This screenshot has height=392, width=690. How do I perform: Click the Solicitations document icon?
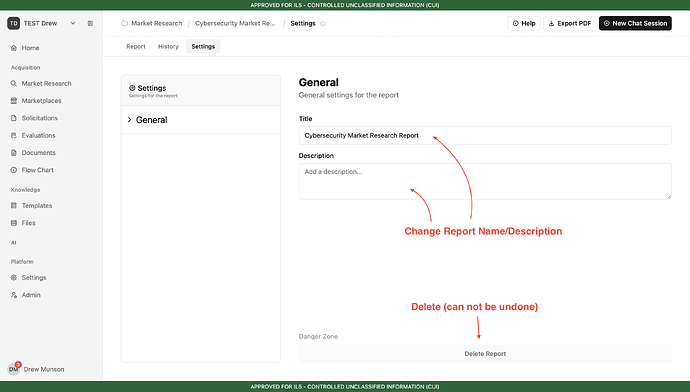[14, 118]
